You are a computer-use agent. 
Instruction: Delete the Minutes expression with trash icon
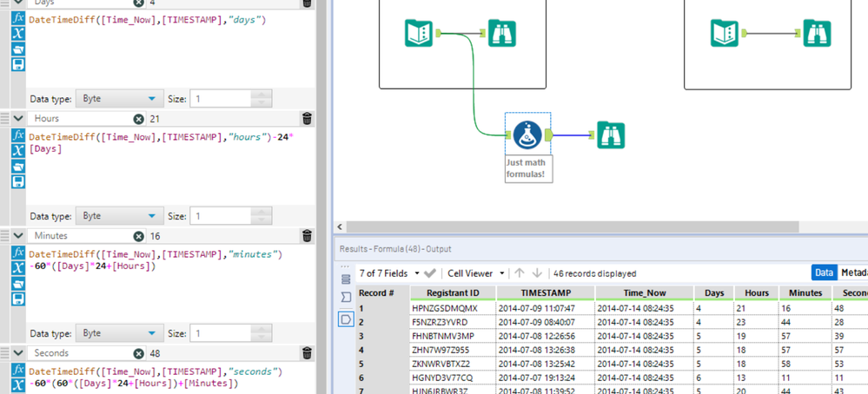tap(308, 236)
